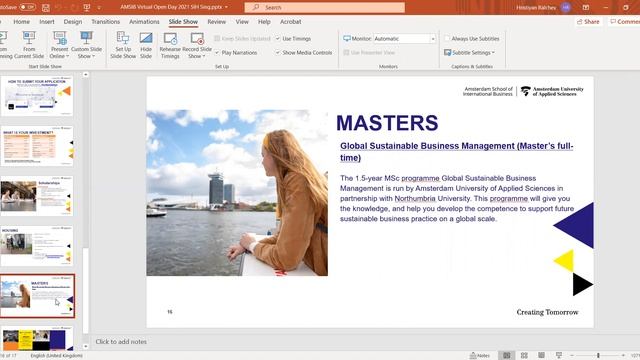Click the Start From Beginning quick access icon
This screenshot has height=360, width=640.
tap(87, 7)
